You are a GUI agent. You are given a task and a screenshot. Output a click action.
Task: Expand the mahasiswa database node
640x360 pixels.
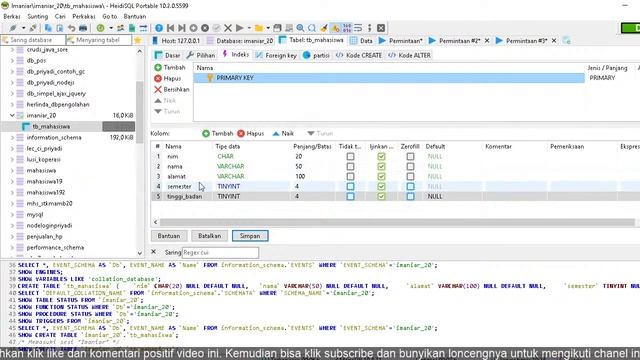click(x=12, y=171)
